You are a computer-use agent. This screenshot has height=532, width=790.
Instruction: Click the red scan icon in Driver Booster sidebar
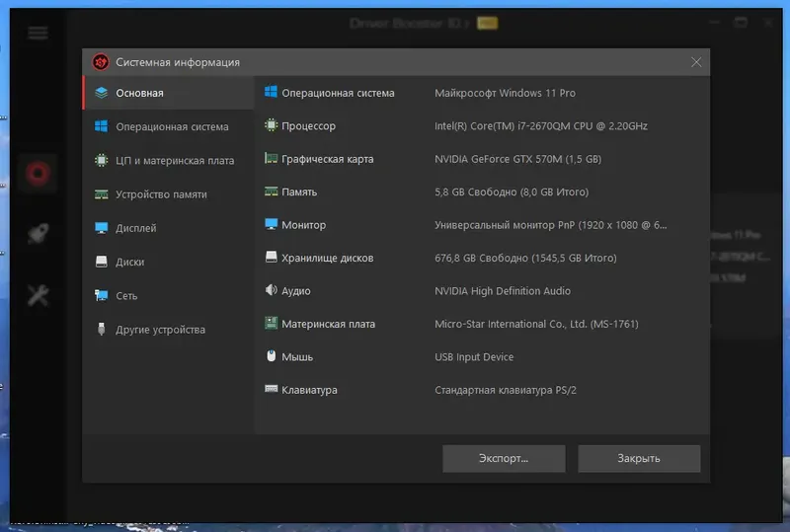[38, 174]
